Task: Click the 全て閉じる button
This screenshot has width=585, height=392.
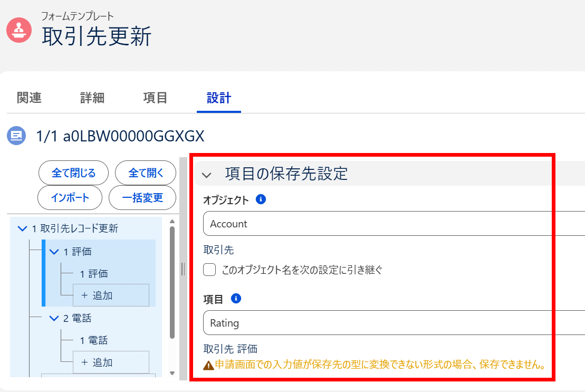Action: (73, 173)
